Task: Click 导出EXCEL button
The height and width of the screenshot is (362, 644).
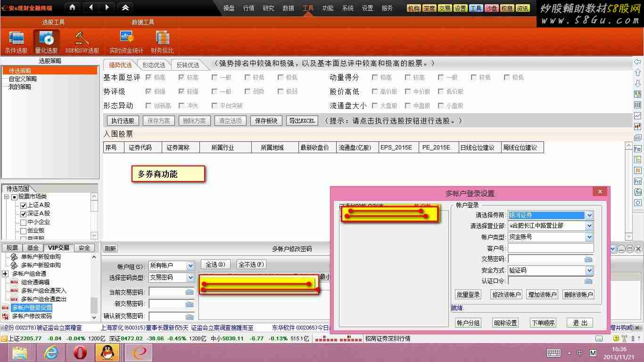Action: coord(302,121)
